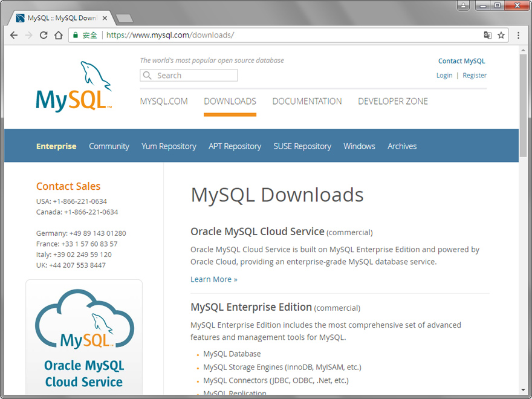
Task: Open the Chrome three-dot menu
Action: pyautogui.click(x=518, y=35)
